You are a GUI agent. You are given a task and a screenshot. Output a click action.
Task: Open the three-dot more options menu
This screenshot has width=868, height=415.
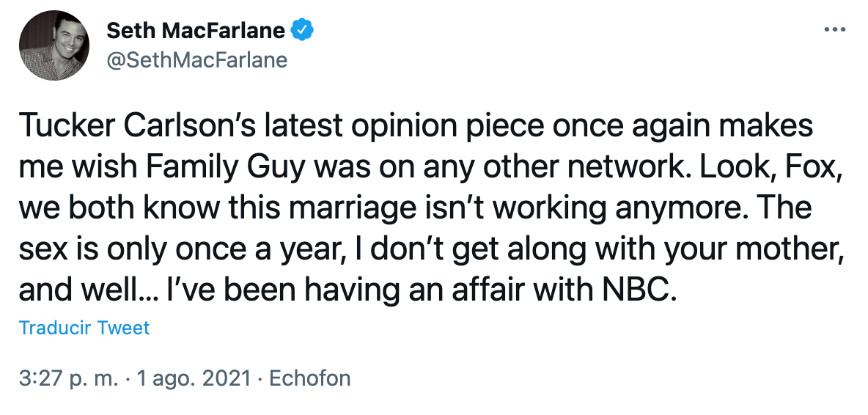tap(835, 30)
